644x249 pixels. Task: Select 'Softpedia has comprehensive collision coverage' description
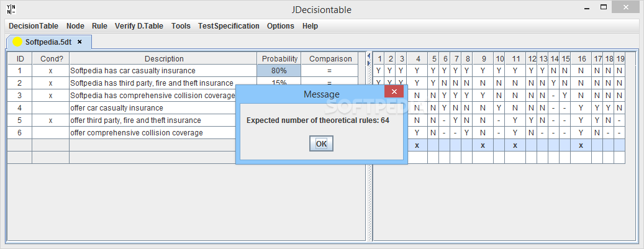153,96
